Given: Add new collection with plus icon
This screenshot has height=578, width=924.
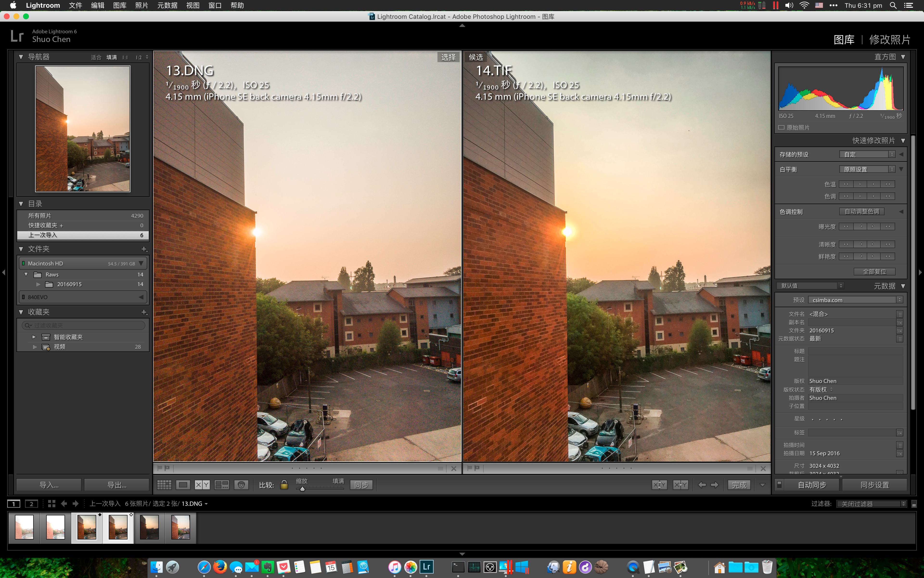Looking at the screenshot, I should 144,312.
